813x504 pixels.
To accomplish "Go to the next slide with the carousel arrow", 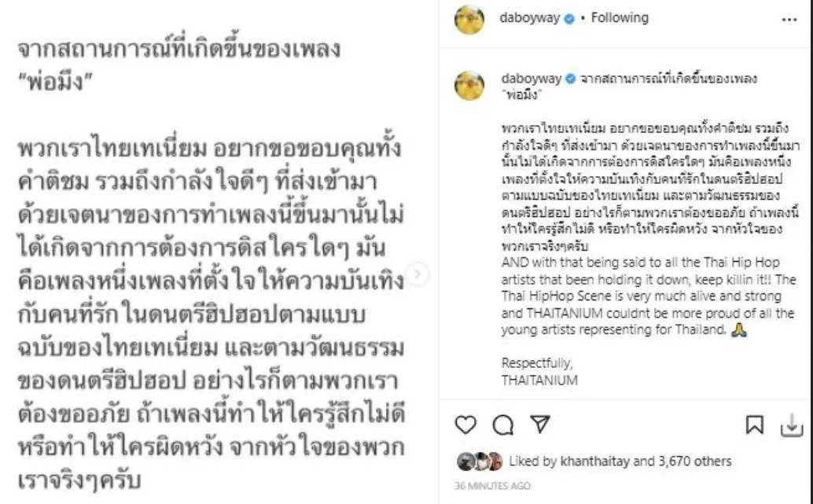I will coord(418,274).
